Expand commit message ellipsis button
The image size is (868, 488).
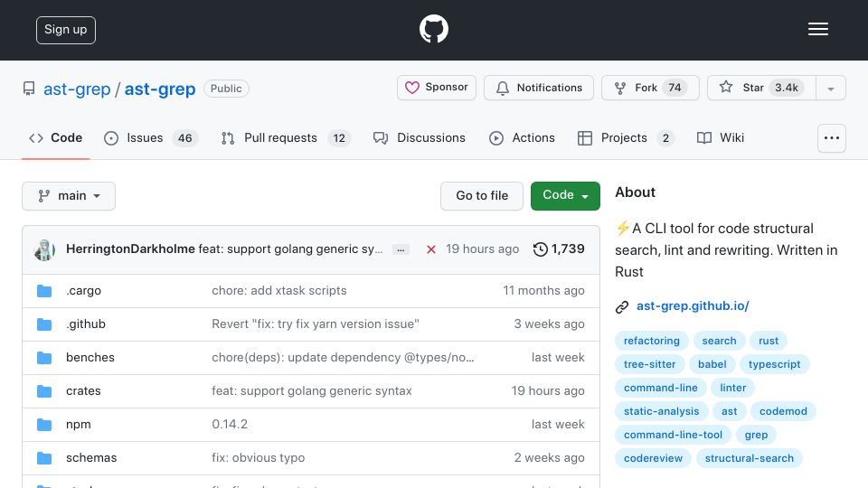click(x=401, y=250)
